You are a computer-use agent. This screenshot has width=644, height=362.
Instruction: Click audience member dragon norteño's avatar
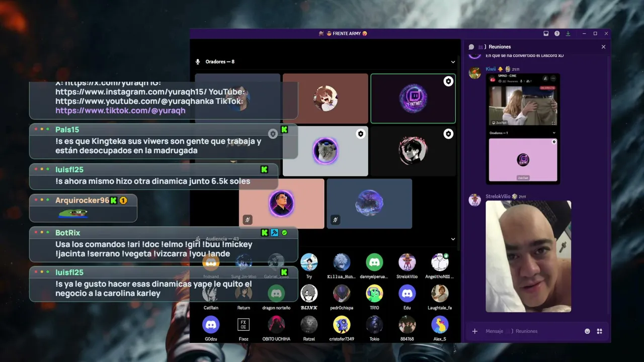[276, 293]
